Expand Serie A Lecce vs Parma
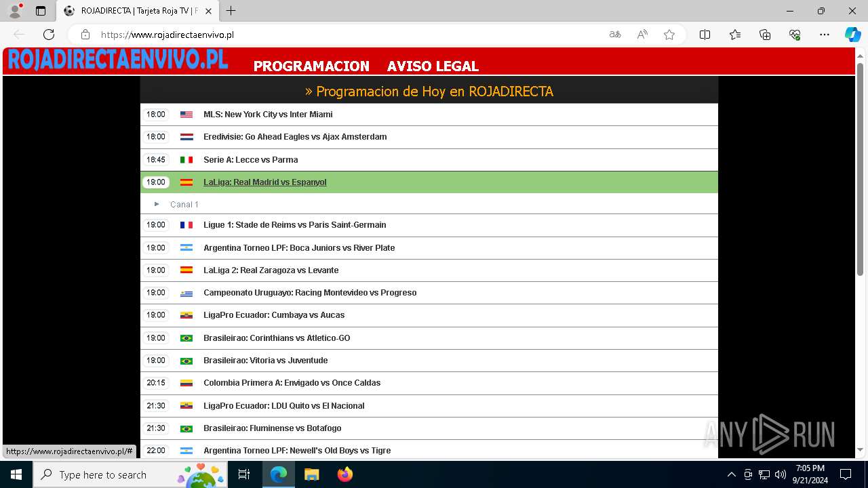Image resolution: width=868 pixels, height=488 pixels. coord(429,160)
